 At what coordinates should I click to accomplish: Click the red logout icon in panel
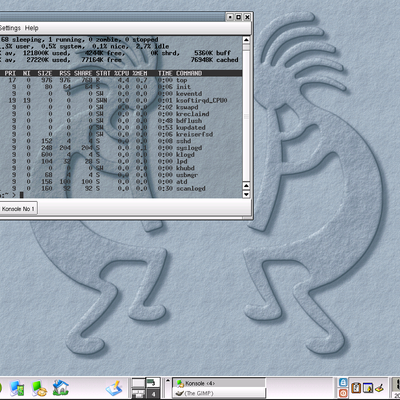(x=343, y=393)
